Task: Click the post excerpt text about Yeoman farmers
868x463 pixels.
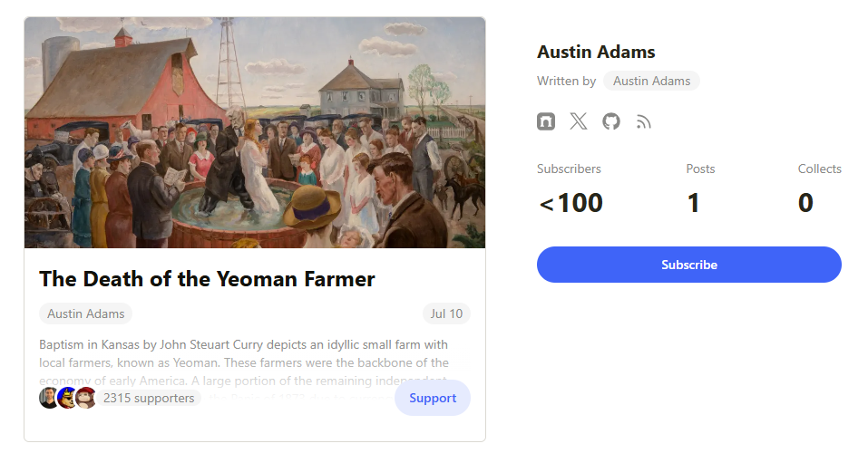Action: pyautogui.click(x=245, y=353)
